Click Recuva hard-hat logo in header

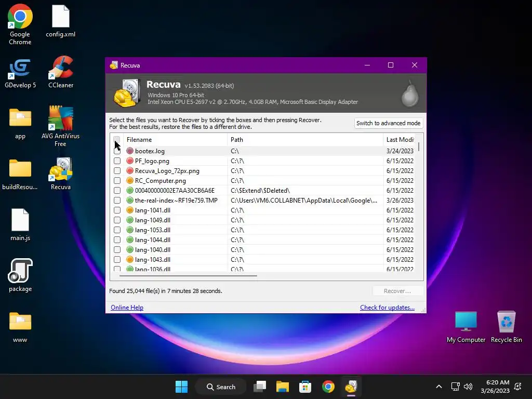pos(127,93)
